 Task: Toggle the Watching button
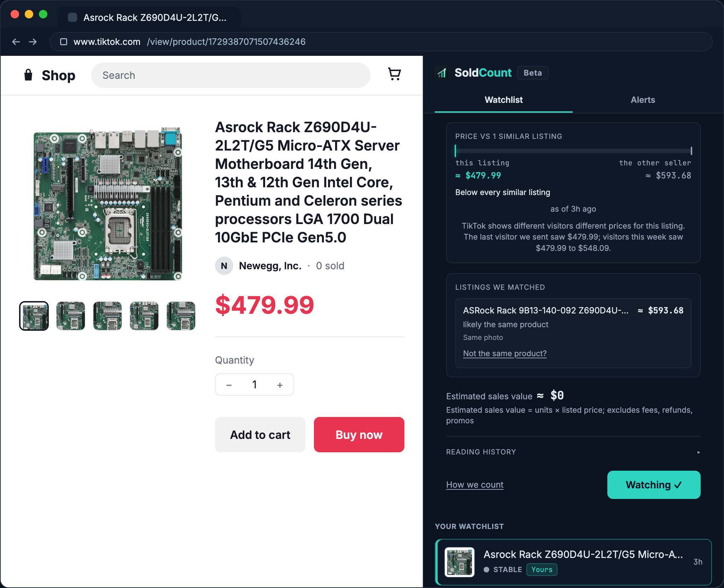coord(654,485)
